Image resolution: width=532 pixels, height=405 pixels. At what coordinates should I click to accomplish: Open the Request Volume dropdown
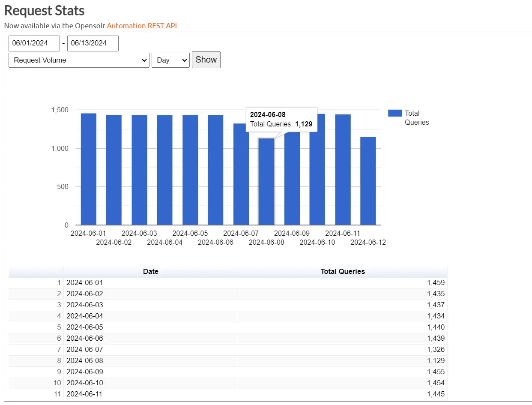79,60
